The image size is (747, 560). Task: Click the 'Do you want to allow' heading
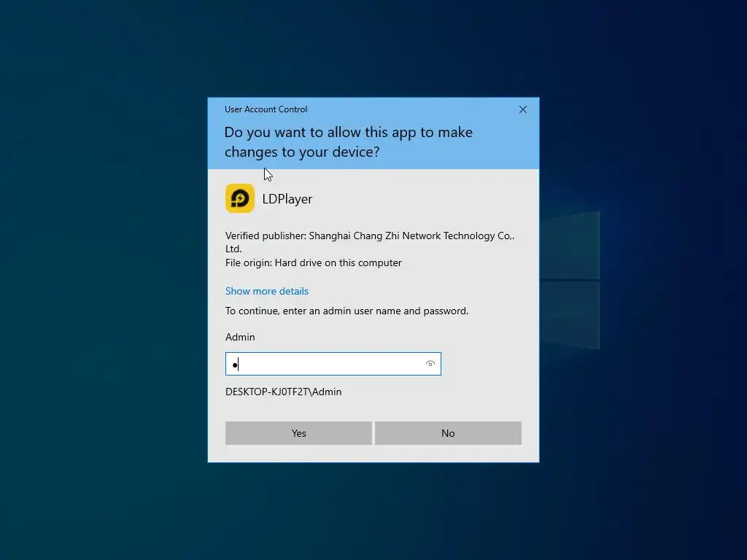(x=349, y=142)
